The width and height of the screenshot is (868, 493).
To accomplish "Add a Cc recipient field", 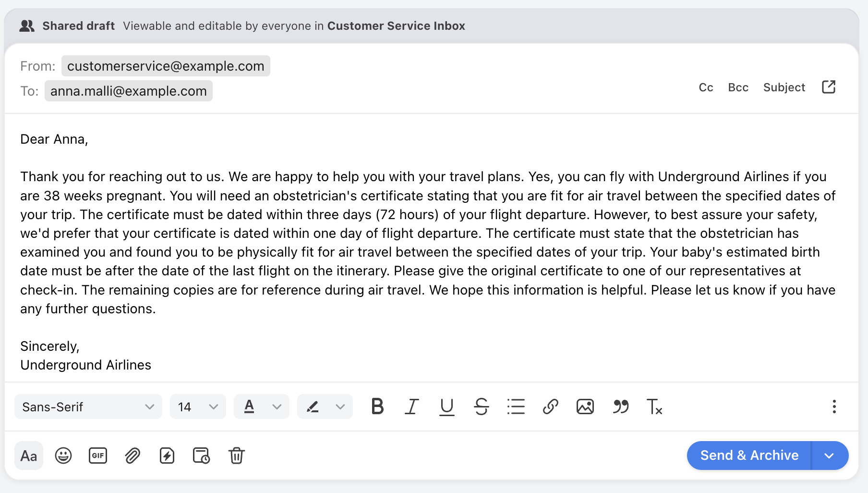I will point(706,87).
